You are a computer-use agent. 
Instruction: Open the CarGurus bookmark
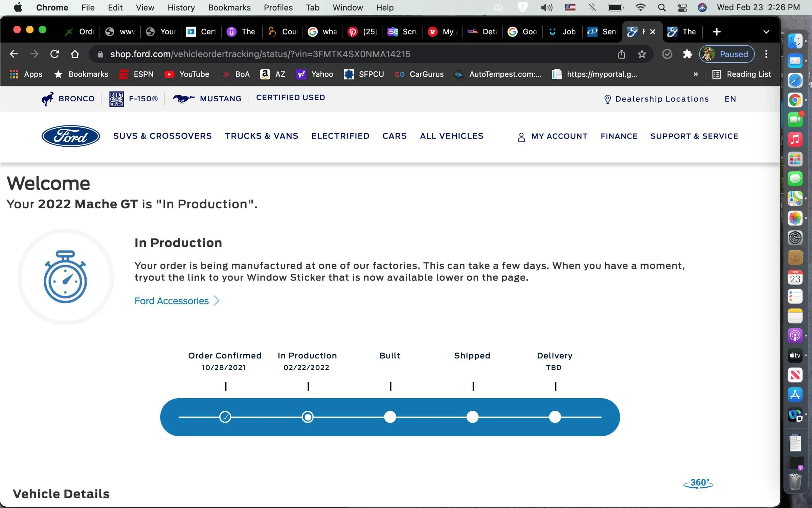click(419, 74)
